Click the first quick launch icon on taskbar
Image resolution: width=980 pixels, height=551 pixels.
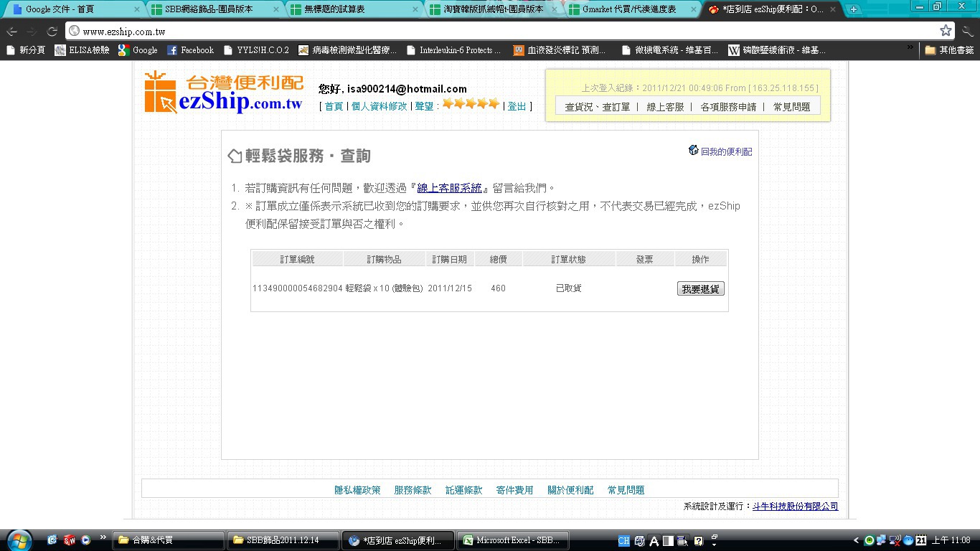(x=52, y=540)
